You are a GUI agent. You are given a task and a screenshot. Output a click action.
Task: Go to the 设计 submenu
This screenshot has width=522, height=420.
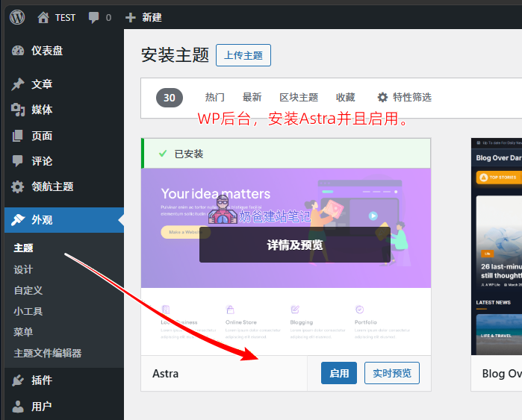pos(23,269)
